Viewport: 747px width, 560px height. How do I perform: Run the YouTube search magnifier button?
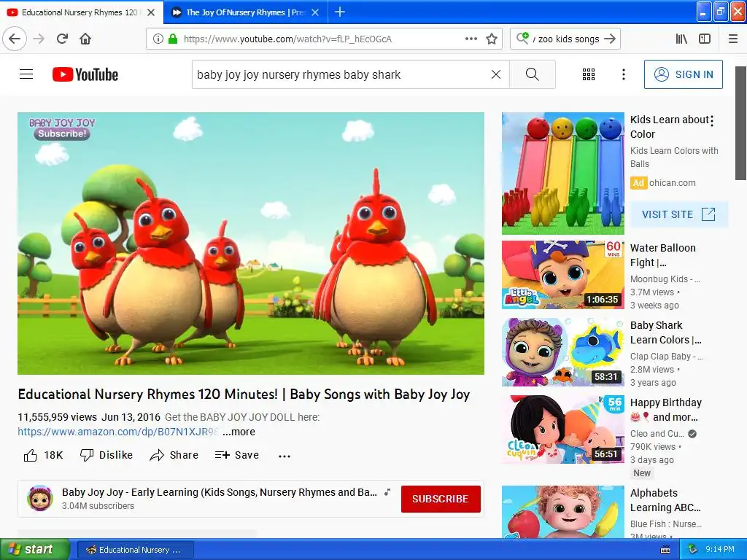pyautogui.click(x=532, y=74)
